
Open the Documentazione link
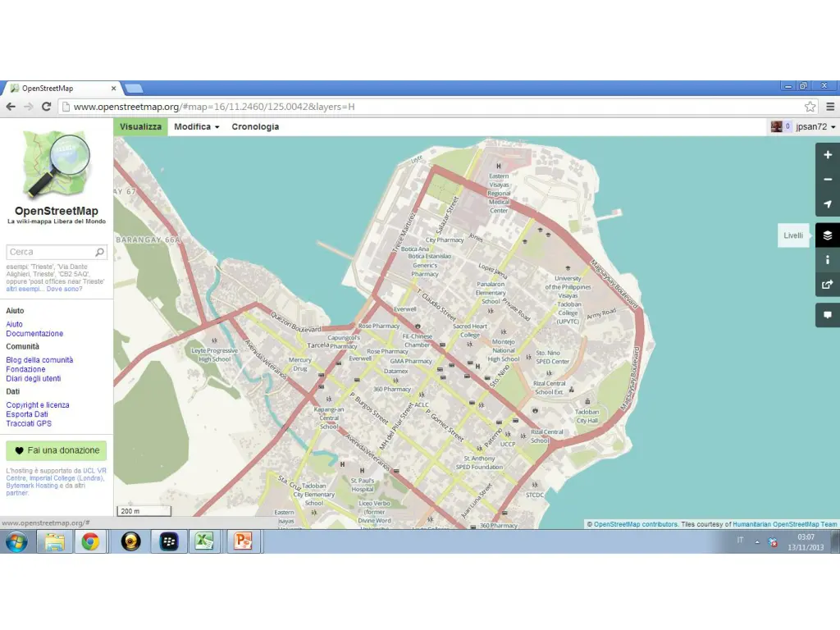pos(34,333)
